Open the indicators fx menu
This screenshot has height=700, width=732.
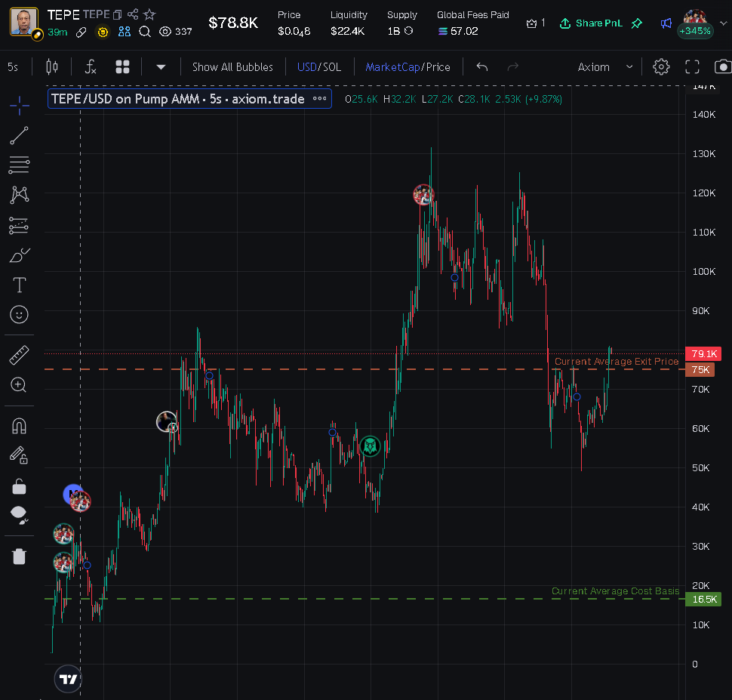91,66
